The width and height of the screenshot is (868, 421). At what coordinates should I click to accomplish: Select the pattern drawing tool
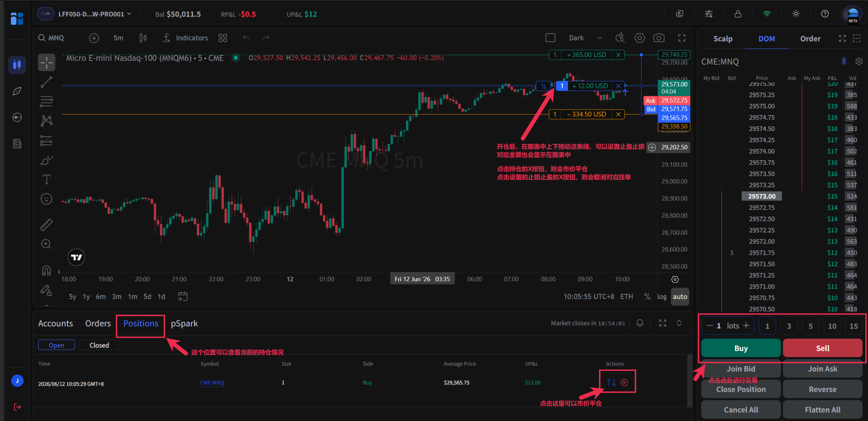click(x=46, y=121)
